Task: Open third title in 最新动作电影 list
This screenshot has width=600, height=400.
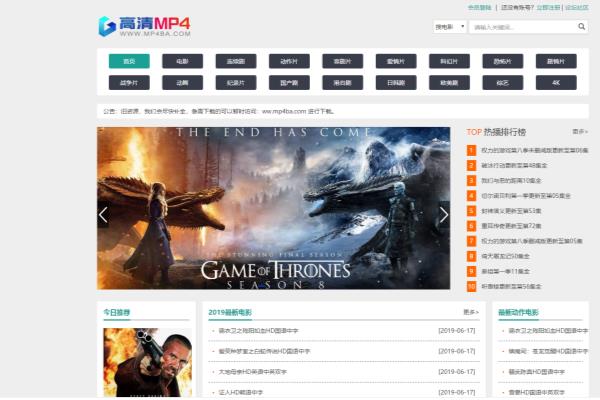Action: pyautogui.click(x=536, y=372)
